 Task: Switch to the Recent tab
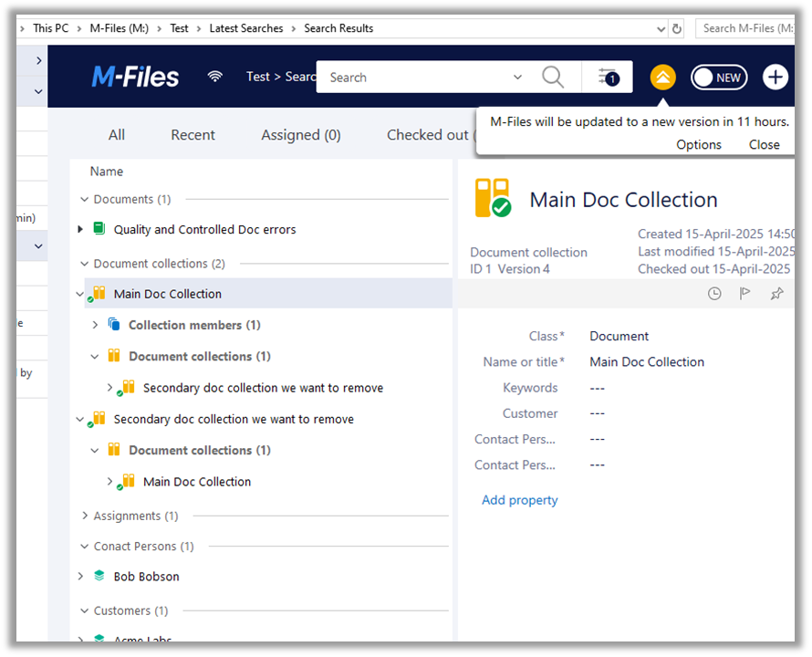tap(193, 134)
